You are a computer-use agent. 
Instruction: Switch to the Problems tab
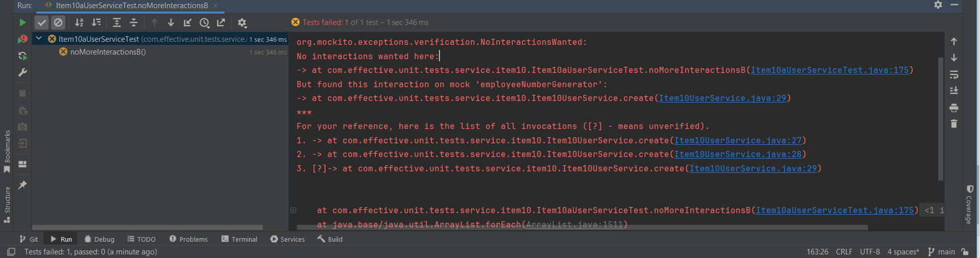[188, 239]
